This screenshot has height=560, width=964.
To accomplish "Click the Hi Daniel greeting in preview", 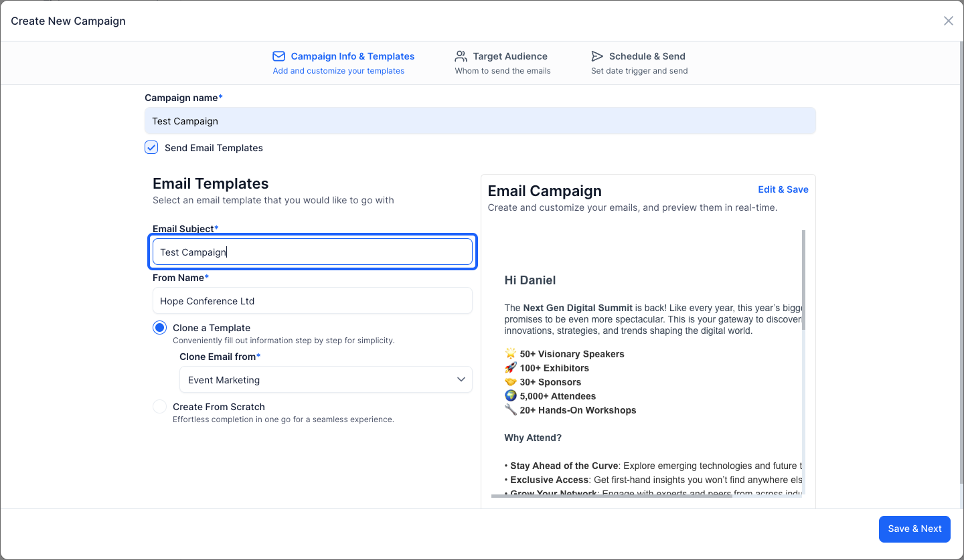I will coord(530,280).
